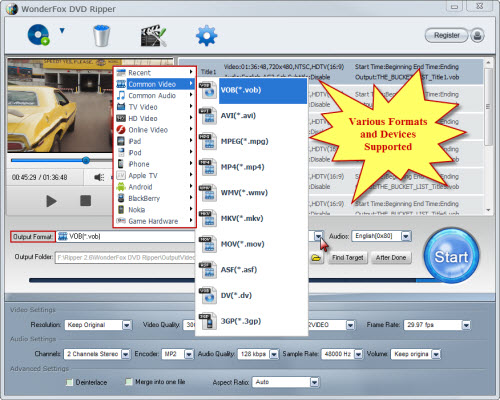Open the Android device category
Image resolution: width=500 pixels, height=400 pixels.
(155, 187)
